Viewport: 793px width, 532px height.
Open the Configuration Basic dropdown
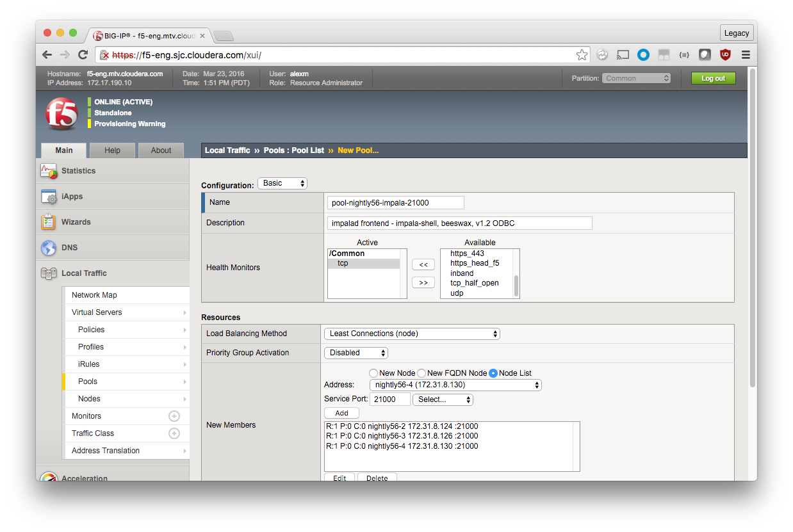(282, 184)
